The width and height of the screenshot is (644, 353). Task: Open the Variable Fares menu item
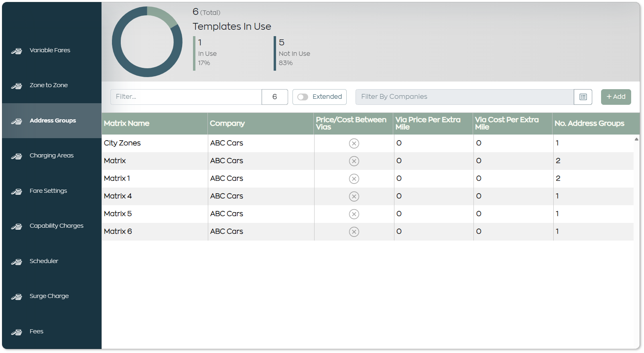[x=52, y=51]
